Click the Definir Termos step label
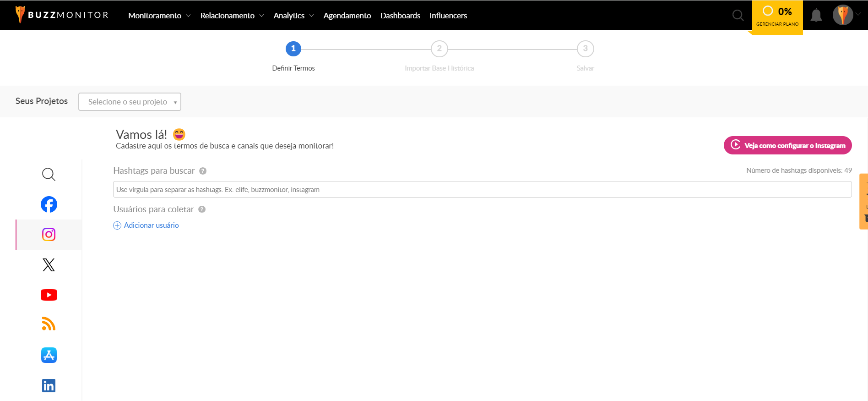868x401 pixels. click(293, 68)
